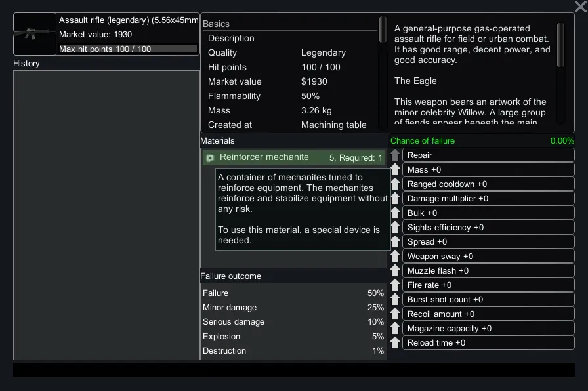Click the Burst shot count +0 button
The width and height of the screenshot is (588, 391).
tap(488, 300)
